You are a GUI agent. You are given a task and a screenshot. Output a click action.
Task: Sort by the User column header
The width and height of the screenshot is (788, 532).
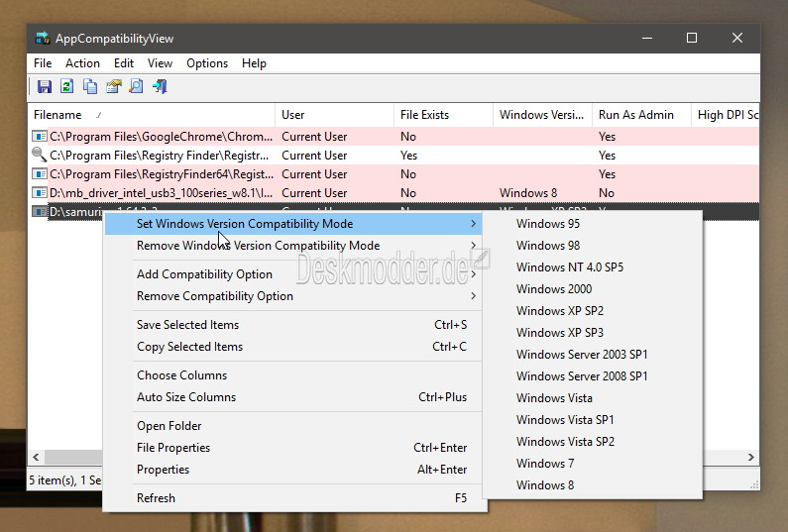(x=334, y=115)
